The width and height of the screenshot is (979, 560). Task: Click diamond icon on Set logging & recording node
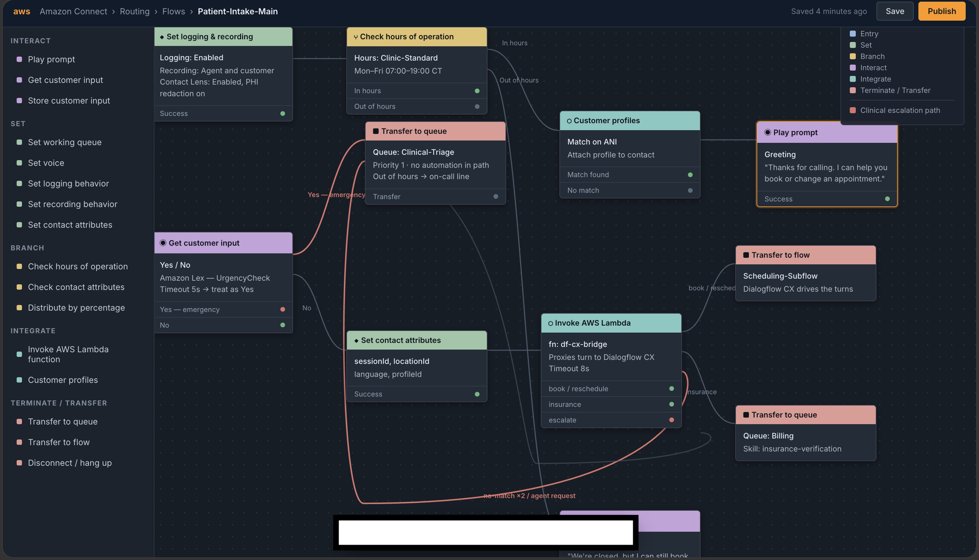(x=162, y=37)
